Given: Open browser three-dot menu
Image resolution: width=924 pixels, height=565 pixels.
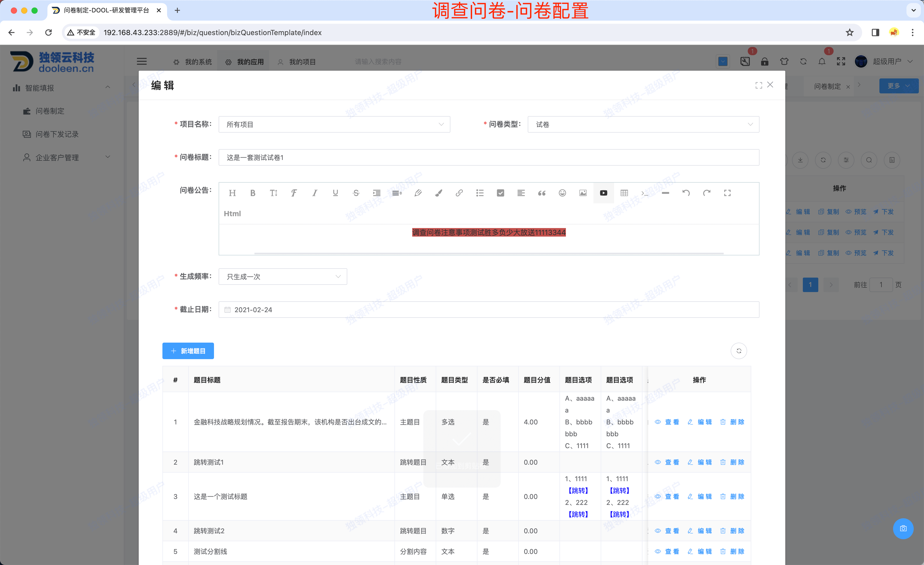Looking at the screenshot, I should pos(912,33).
